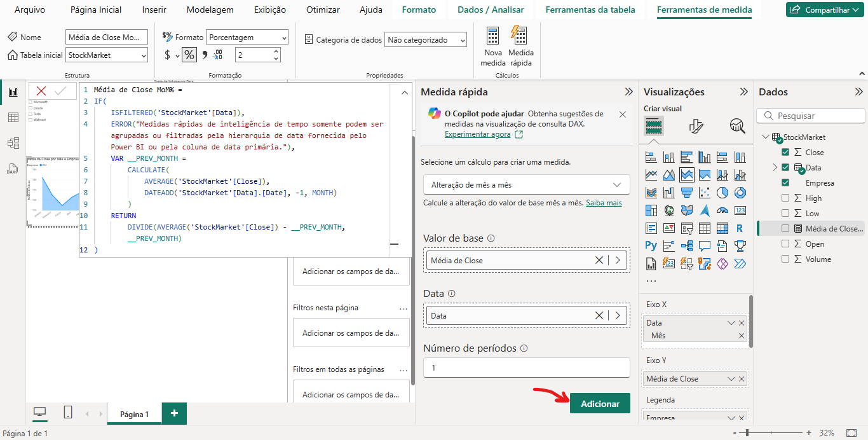Screen dimensions: 868x440
Task: Check the High field checkbox
Action: [x=785, y=198]
